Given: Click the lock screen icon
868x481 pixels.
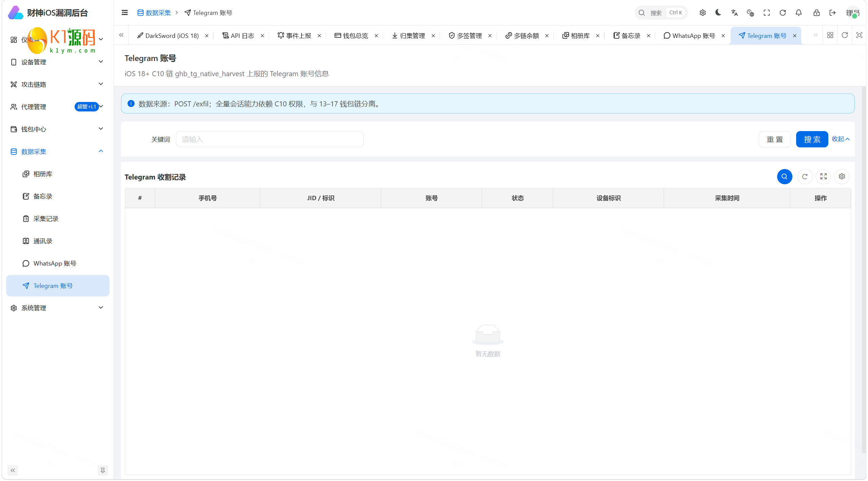Looking at the screenshot, I should coord(816,13).
